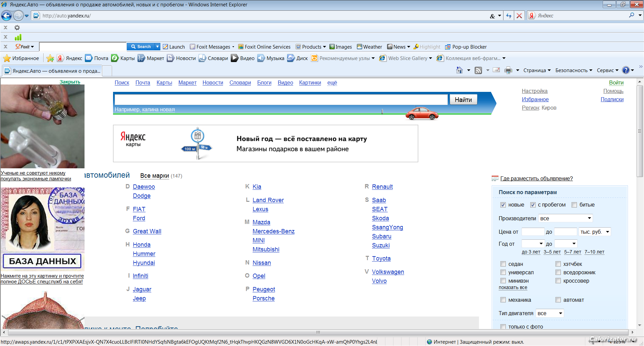
Task: Click the main Yandex Auto search field
Action: 281,100
